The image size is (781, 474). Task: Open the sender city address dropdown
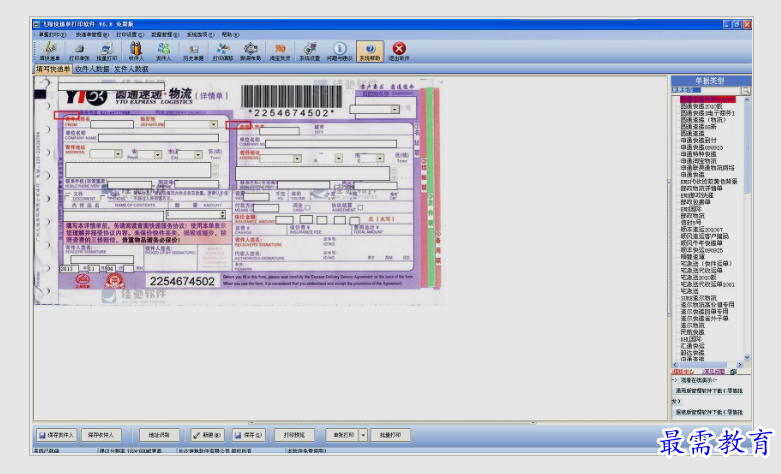coord(158,155)
